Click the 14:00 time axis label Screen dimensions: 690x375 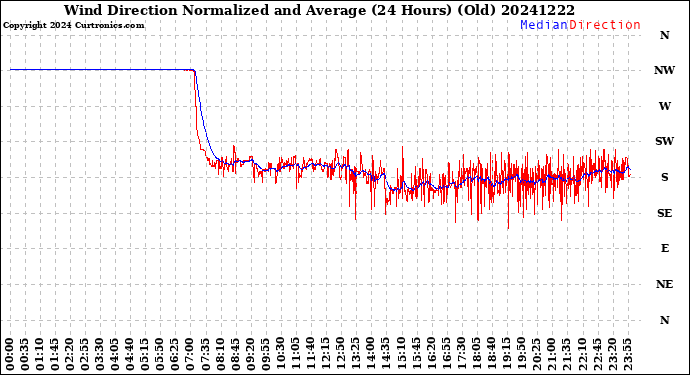click(371, 354)
